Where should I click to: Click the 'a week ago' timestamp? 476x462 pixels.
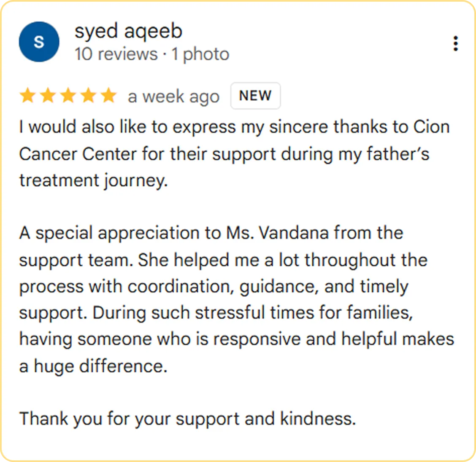click(x=173, y=96)
